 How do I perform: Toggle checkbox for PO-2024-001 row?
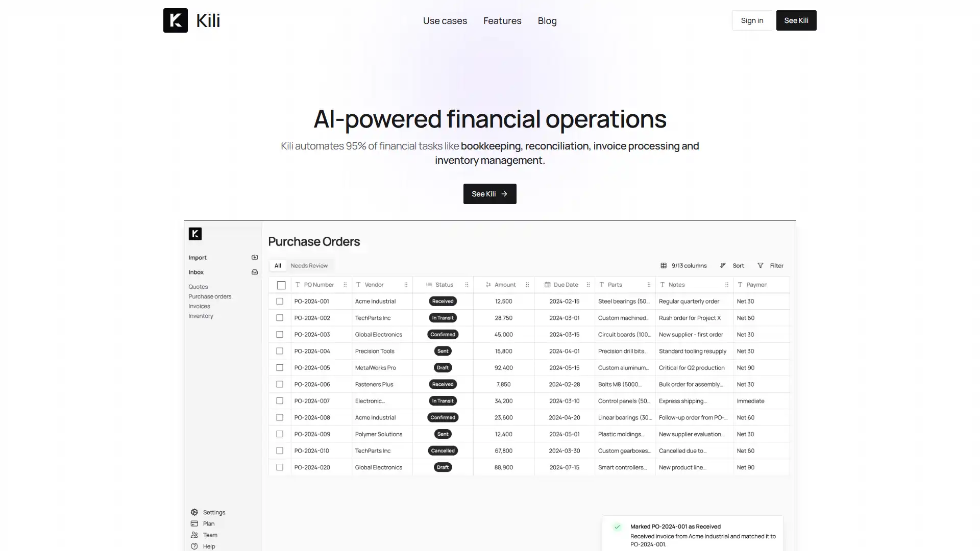pyautogui.click(x=280, y=300)
